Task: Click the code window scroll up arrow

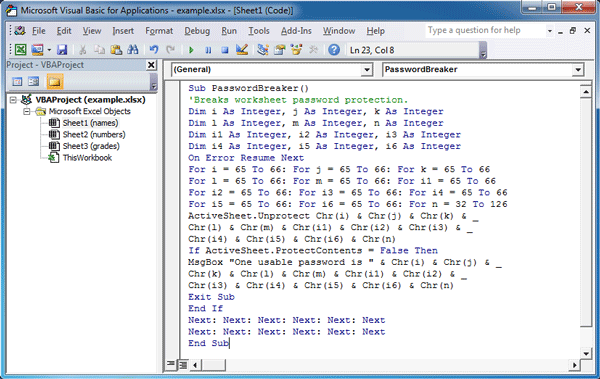Action: [x=585, y=92]
